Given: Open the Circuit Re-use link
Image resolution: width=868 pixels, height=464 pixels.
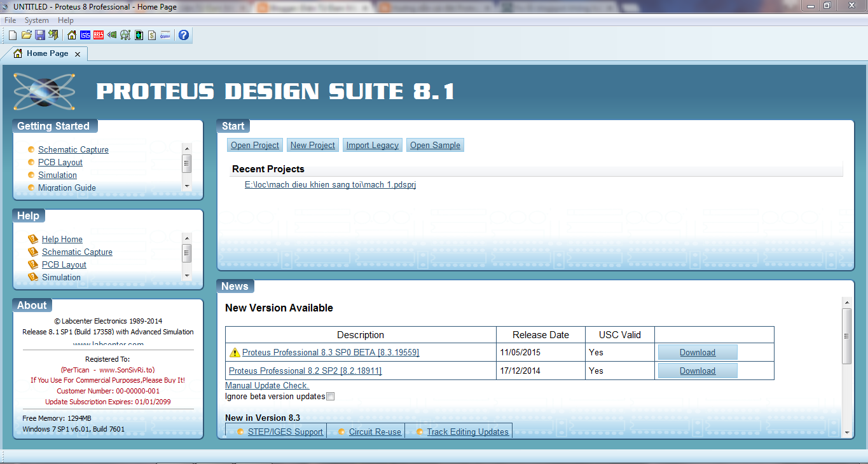Looking at the screenshot, I should coord(375,432).
